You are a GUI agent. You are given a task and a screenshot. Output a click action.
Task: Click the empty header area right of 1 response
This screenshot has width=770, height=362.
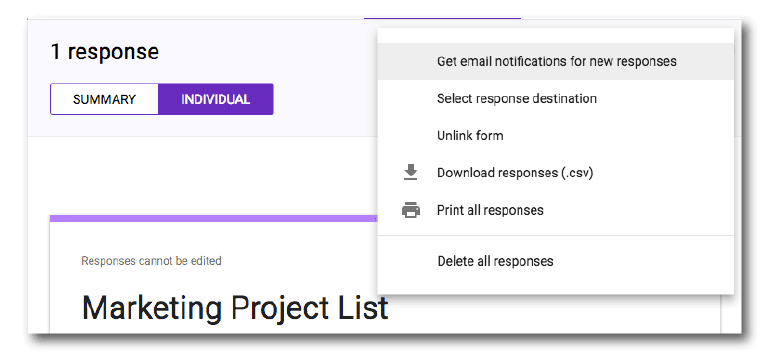[268, 52]
